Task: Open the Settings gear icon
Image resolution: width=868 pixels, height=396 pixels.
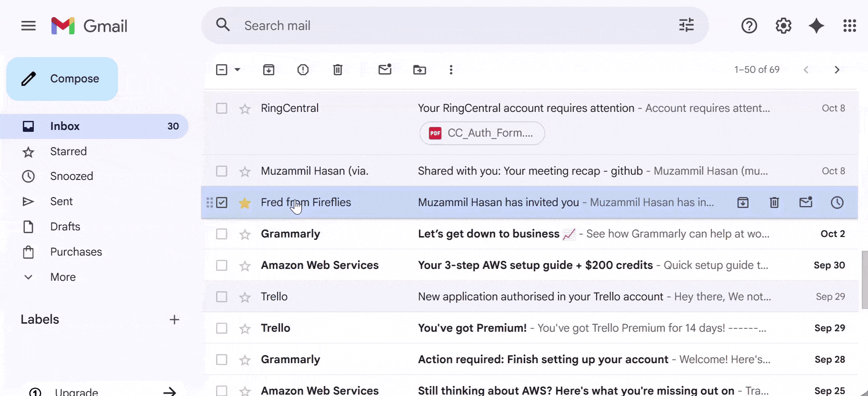Action: tap(783, 26)
